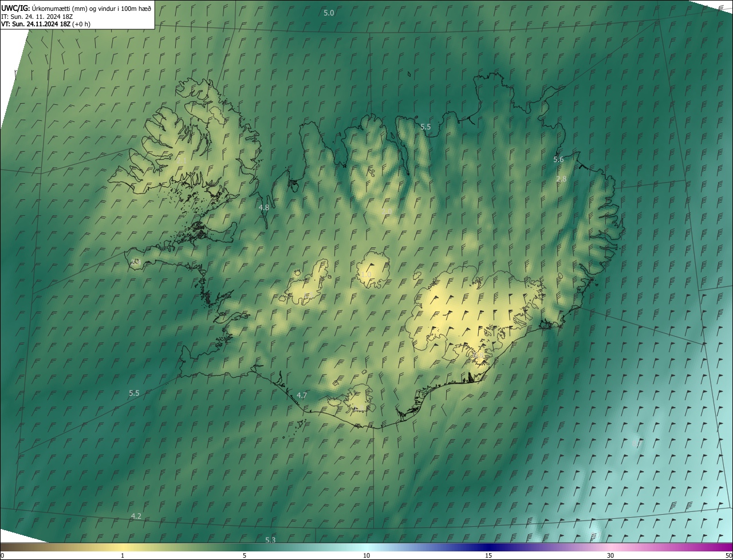The height and width of the screenshot is (560, 733).
Task: Click the color scale tick label 1
Action: (x=123, y=555)
